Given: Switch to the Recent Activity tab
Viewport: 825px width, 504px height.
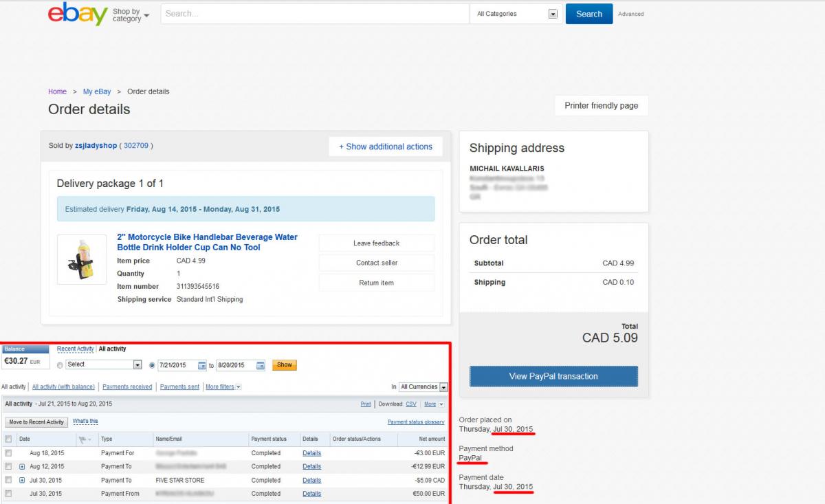Looking at the screenshot, I should tap(76, 349).
